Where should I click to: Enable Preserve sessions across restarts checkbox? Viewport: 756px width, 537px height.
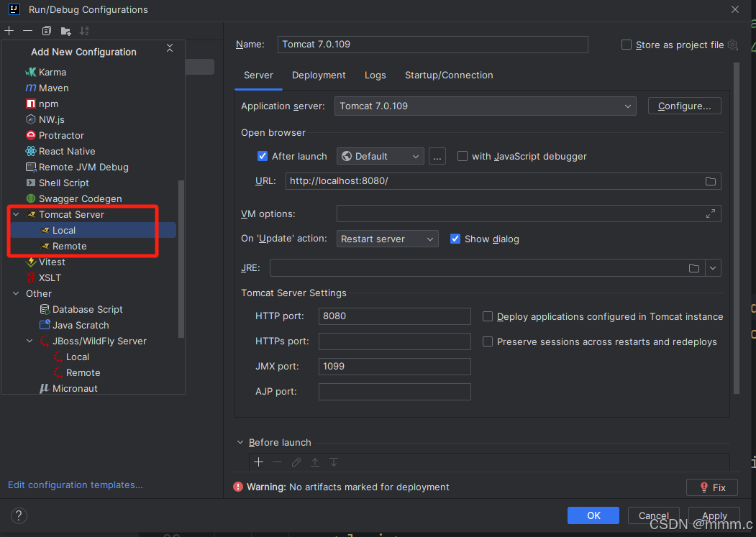tap(488, 341)
